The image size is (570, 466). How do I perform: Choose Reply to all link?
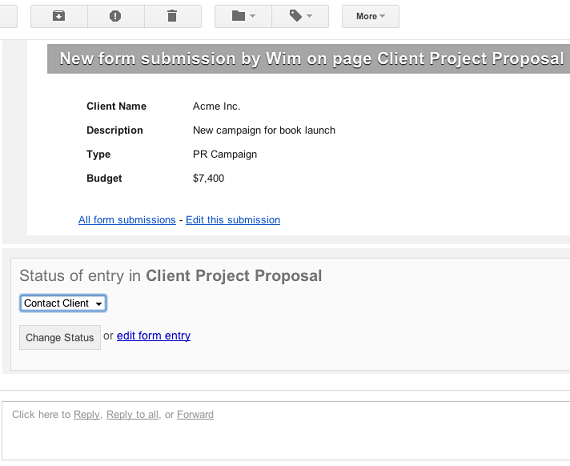pyautogui.click(x=132, y=415)
